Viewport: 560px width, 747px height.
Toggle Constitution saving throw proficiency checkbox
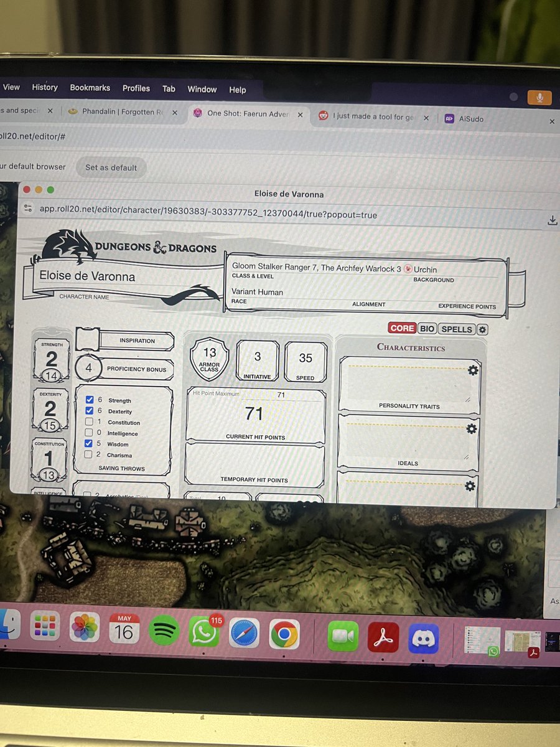click(89, 421)
